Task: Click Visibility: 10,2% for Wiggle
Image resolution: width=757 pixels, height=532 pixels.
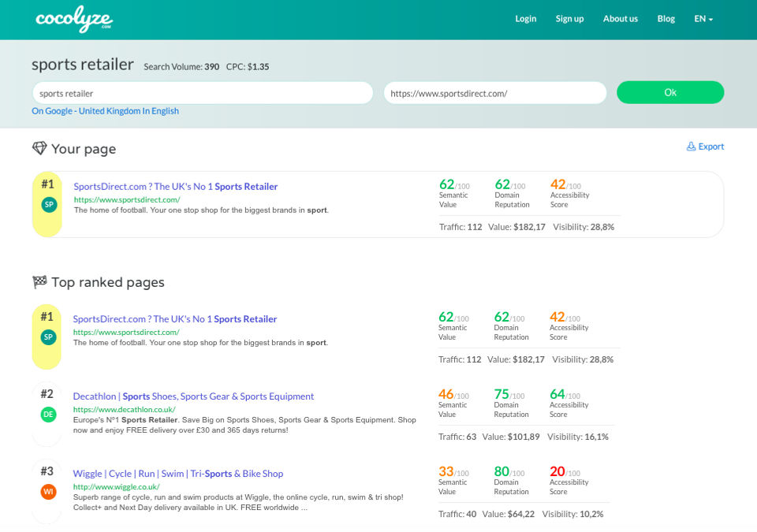Action: coord(572,514)
